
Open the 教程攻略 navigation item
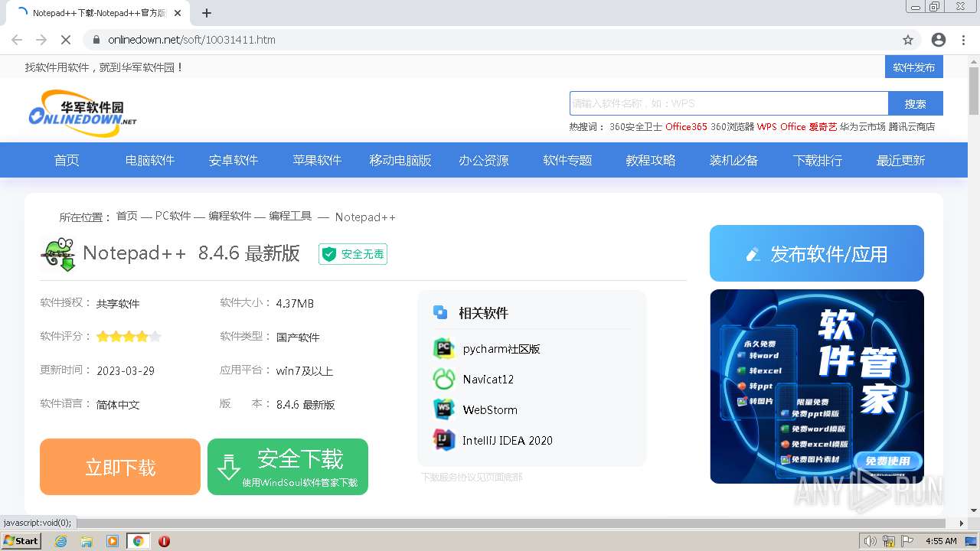click(651, 160)
